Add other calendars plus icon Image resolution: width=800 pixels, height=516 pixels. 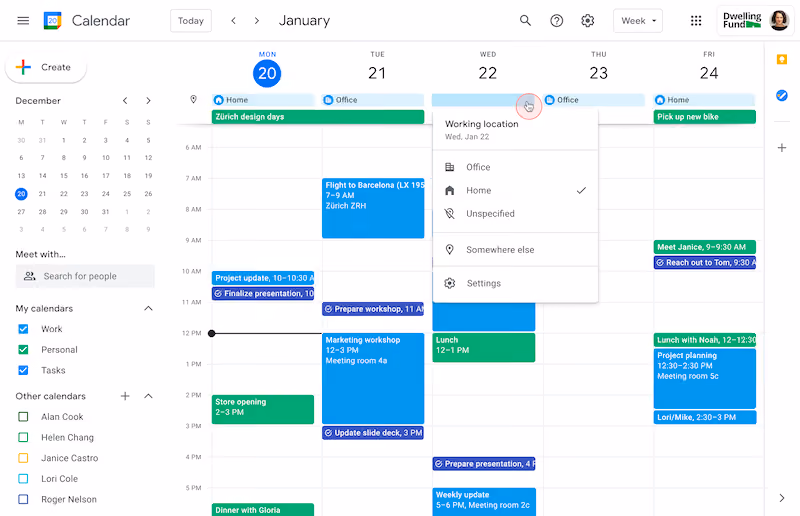click(x=125, y=396)
